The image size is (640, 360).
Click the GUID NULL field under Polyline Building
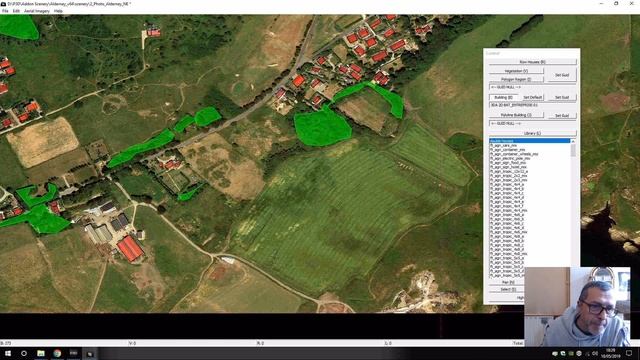(x=532, y=123)
